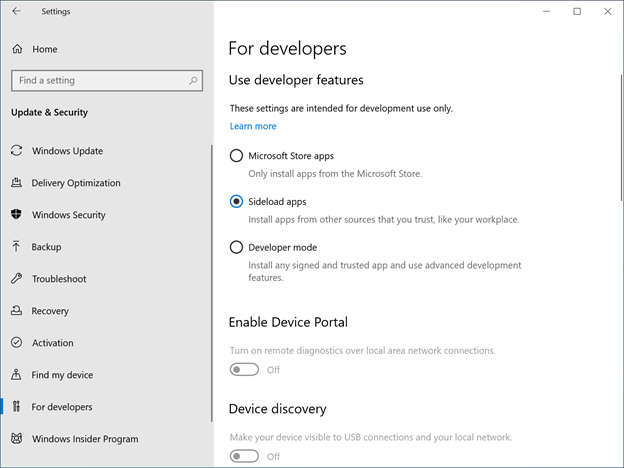This screenshot has width=624, height=468.
Task: Toggle the Device discovery switch
Action: [x=244, y=456]
